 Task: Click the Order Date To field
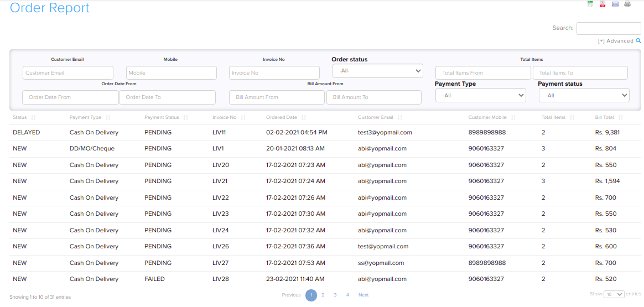pos(167,97)
